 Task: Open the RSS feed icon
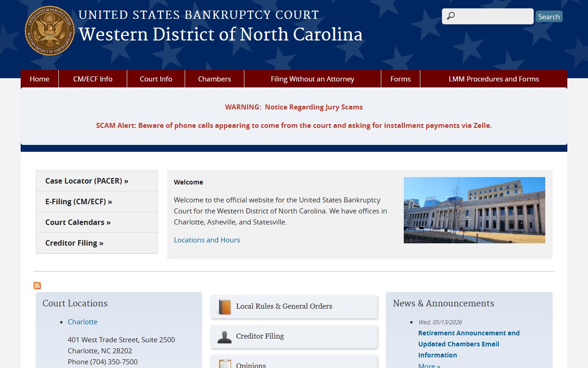pyautogui.click(x=37, y=286)
